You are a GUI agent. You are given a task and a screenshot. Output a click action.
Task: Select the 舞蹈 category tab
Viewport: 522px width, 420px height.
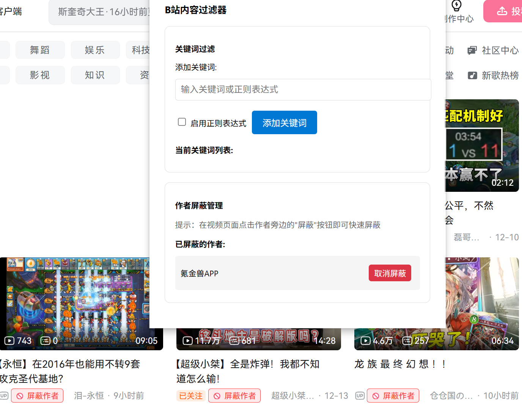click(40, 50)
